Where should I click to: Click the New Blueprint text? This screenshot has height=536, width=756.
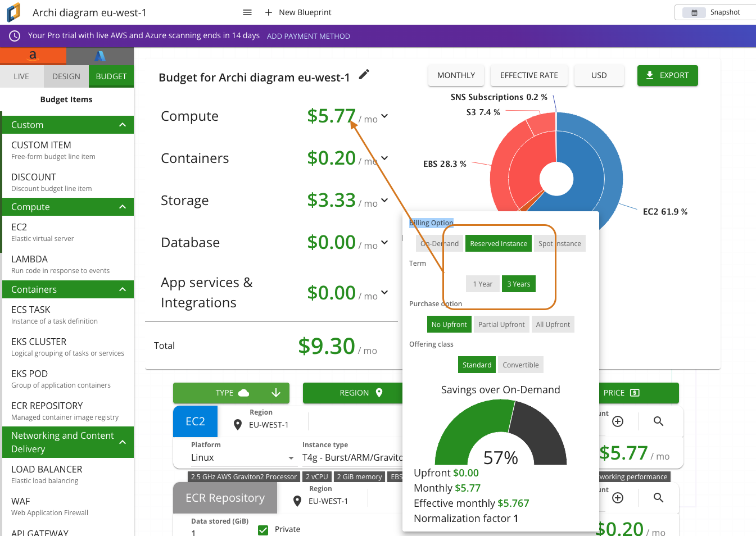pyautogui.click(x=305, y=12)
